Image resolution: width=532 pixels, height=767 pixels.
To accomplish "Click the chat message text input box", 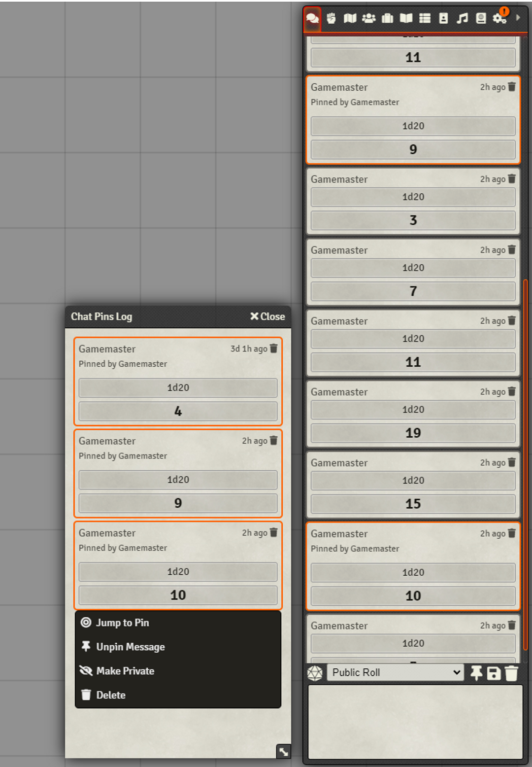I will click(x=415, y=722).
